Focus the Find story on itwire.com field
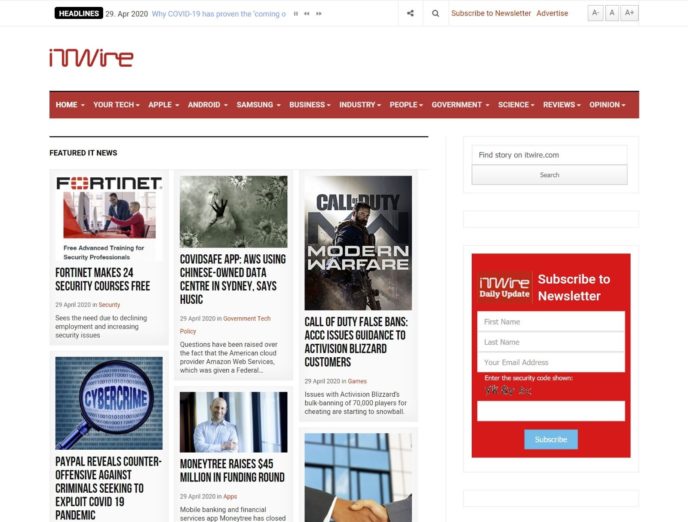Image resolution: width=688 pixels, height=522 pixels. 549,155
